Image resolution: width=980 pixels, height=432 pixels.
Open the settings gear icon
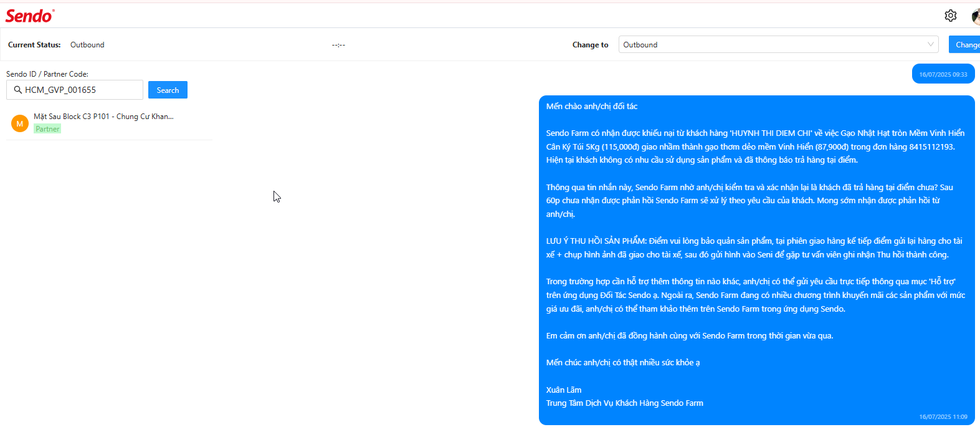tap(950, 16)
